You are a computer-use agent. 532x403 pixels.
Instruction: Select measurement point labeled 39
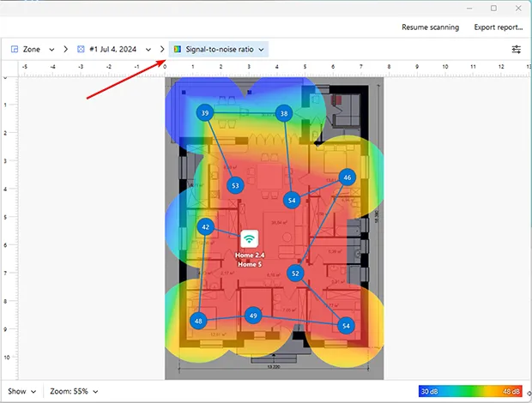[x=204, y=113]
